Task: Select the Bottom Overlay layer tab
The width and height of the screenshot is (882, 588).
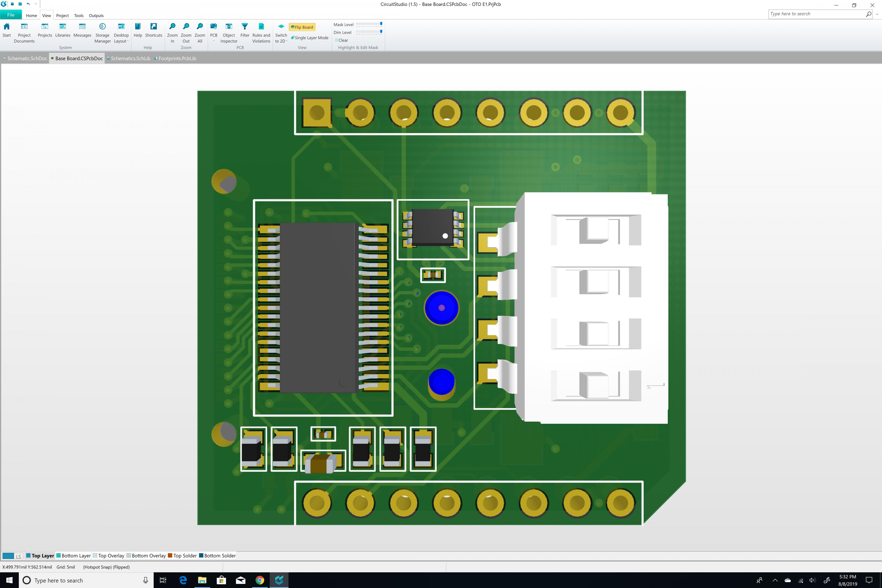Action: click(146, 556)
